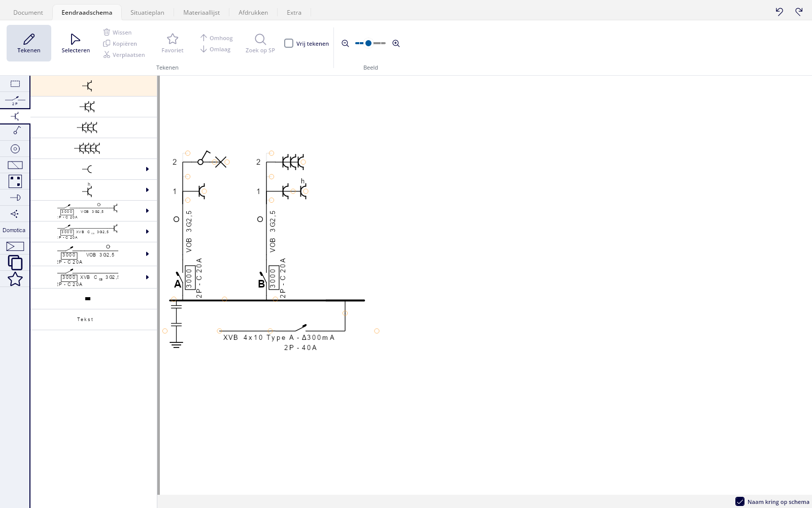
Task: Enable the Vrij tekenen checkbox
Action: pyautogui.click(x=289, y=43)
